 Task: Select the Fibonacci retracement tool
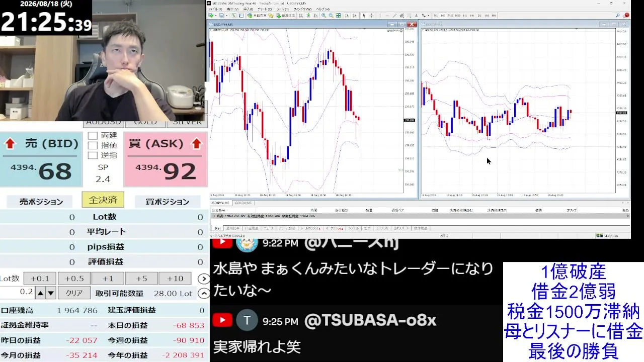click(x=409, y=16)
